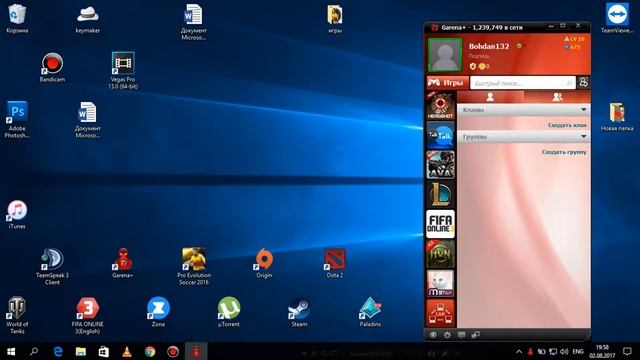Open Microsoft Store from taskbar
640x360 pixels.
pyautogui.click(x=104, y=351)
